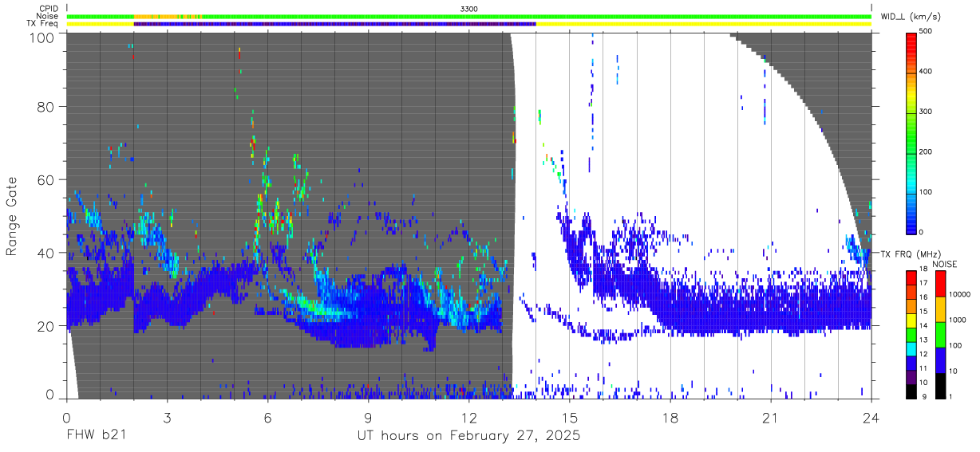The height and width of the screenshot is (452, 980).
Task: Click the 300 tick on width colorbar
Action: [927, 112]
